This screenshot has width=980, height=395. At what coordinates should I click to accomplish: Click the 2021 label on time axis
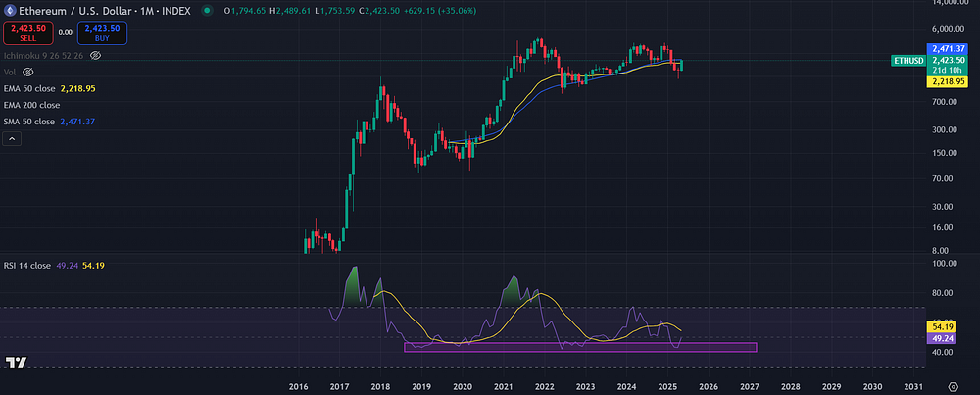(503, 387)
